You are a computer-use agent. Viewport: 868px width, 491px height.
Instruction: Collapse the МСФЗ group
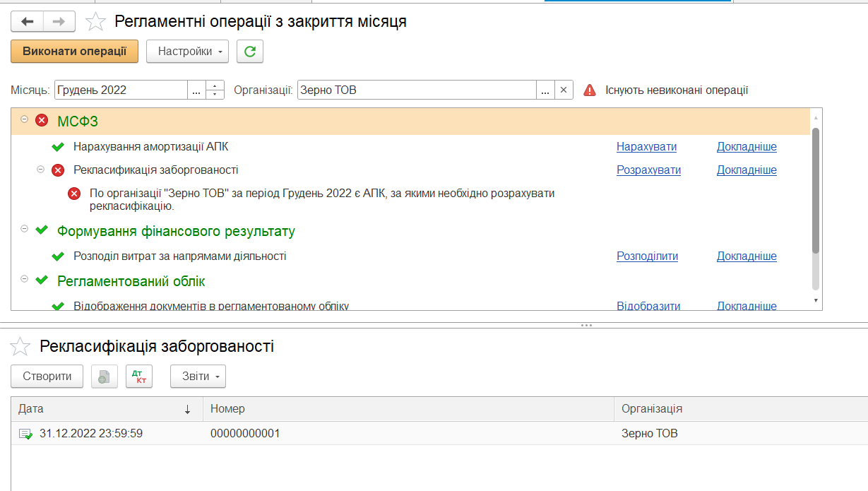(25, 120)
